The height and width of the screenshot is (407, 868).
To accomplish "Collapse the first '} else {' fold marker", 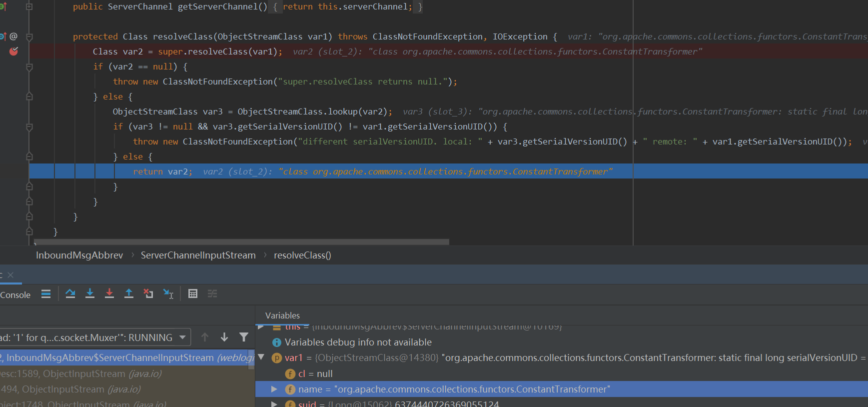I will click(29, 96).
